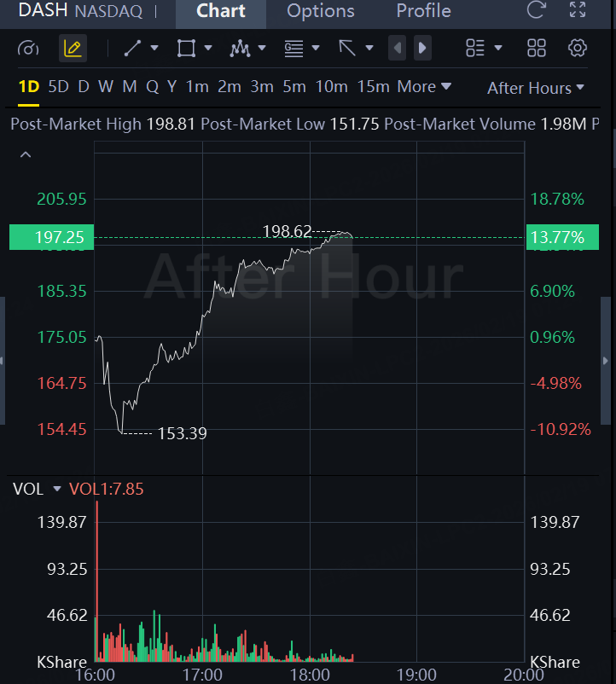
Task: Select the rectangle shape tool
Action: pyautogui.click(x=186, y=48)
